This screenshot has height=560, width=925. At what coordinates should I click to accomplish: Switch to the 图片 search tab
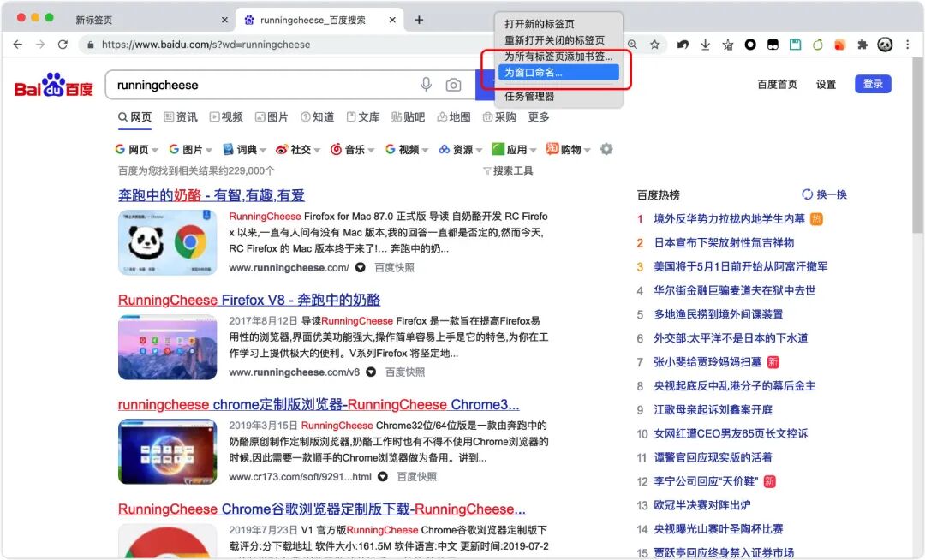272,117
